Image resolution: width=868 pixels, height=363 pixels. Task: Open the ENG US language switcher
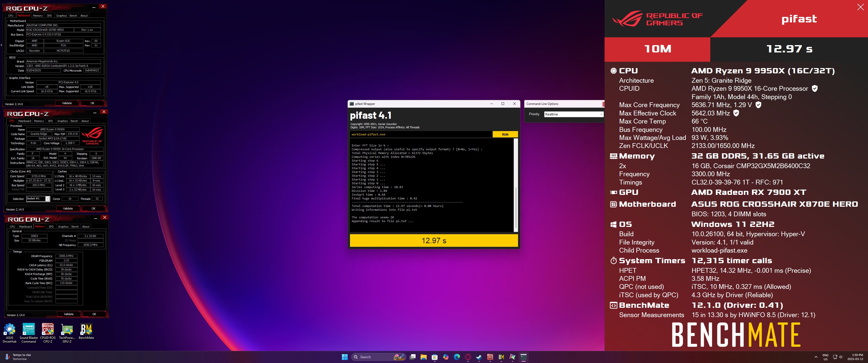[x=825, y=357]
